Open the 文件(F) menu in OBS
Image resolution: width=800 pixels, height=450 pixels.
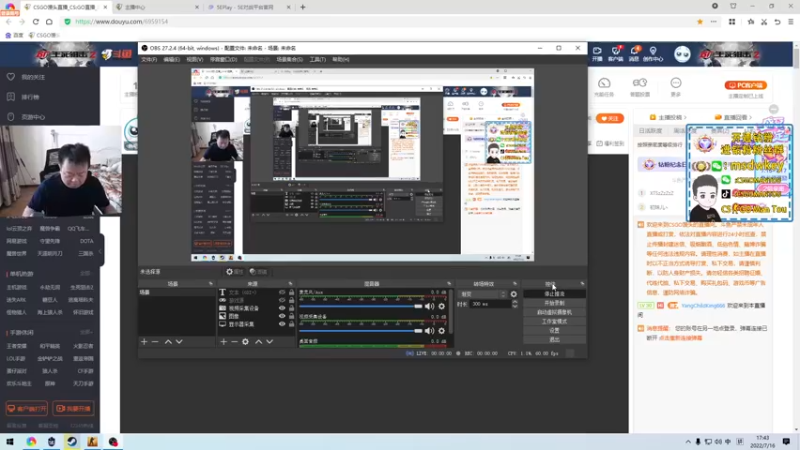[149, 60]
